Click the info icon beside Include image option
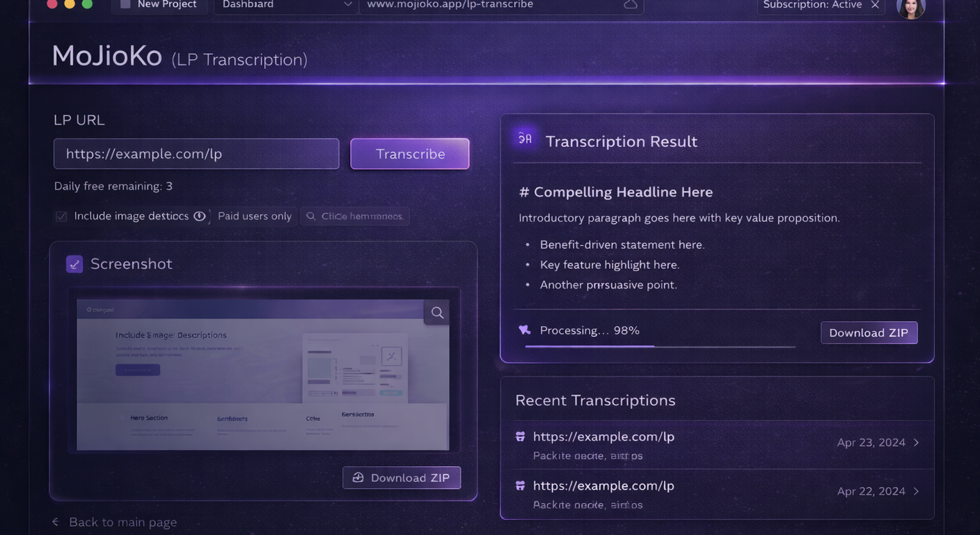Screen dimensions: 980x535 coord(199,216)
